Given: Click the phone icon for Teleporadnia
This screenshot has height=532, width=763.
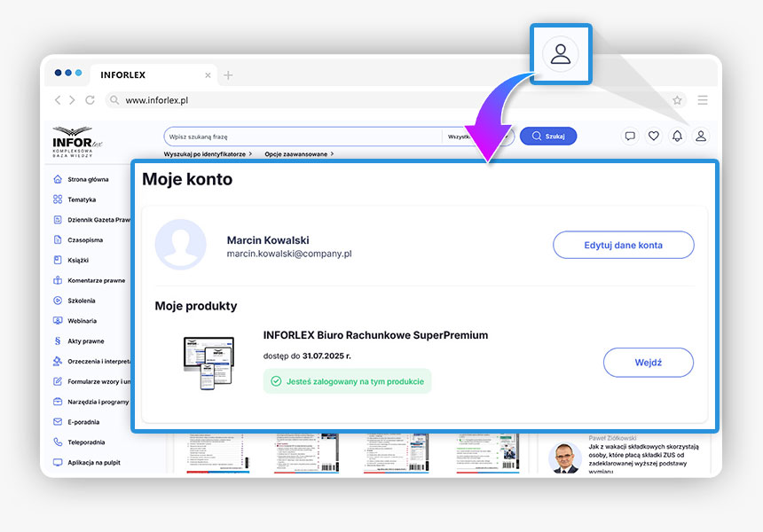Looking at the screenshot, I should (x=58, y=442).
